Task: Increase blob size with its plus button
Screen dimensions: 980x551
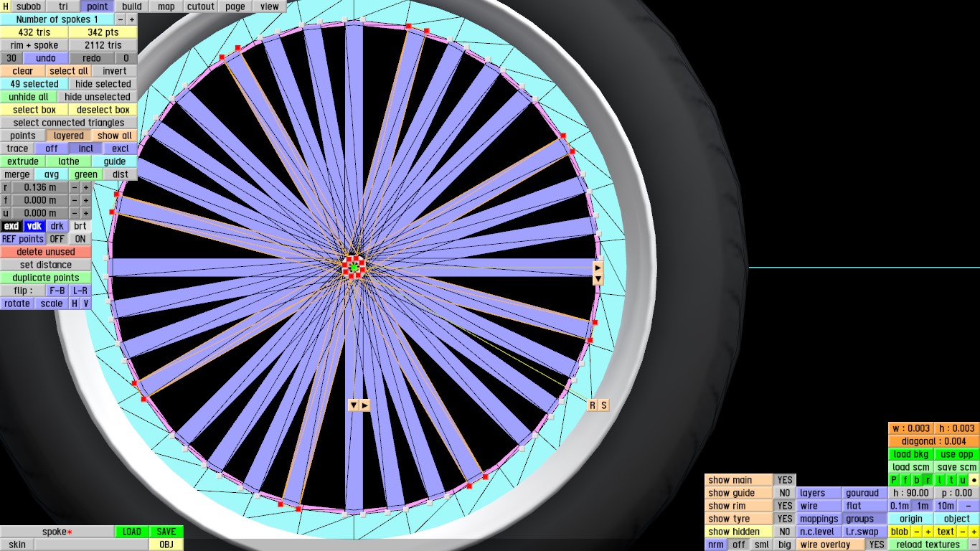Action: point(928,532)
